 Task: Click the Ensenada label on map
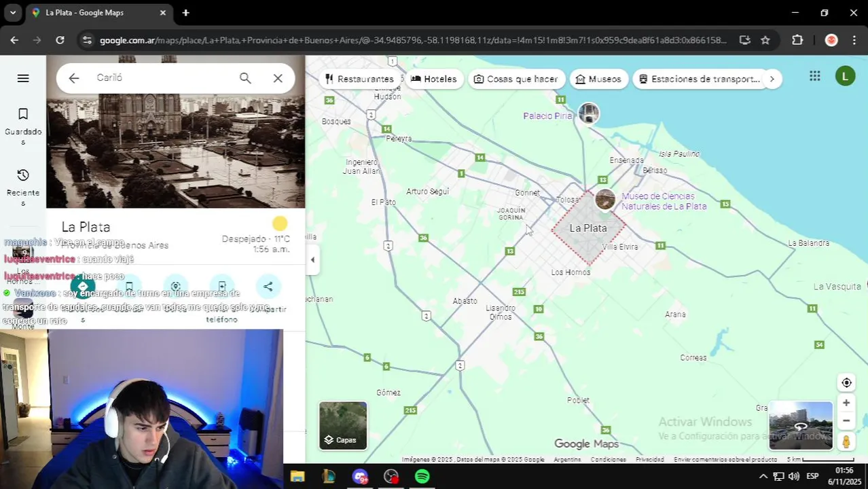click(x=626, y=160)
